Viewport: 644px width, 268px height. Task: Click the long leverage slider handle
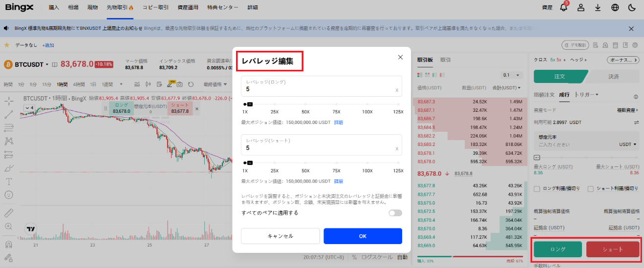[249, 104]
